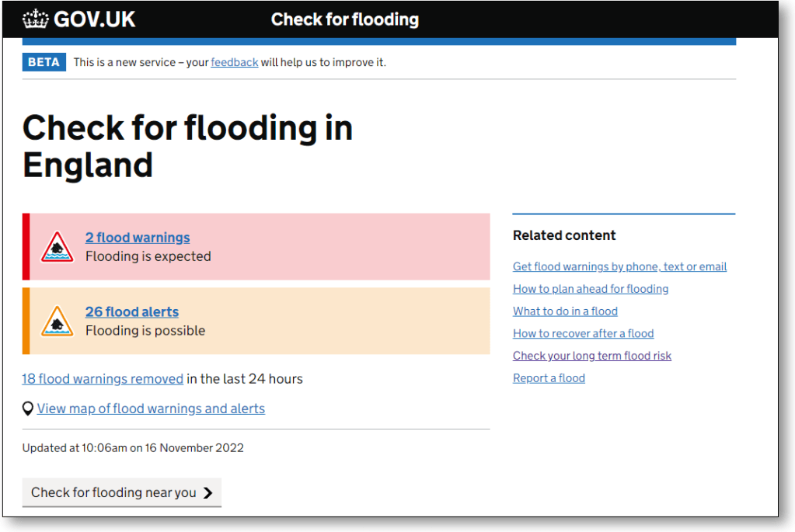
Task: Click the map pin marker icon
Action: click(28, 409)
